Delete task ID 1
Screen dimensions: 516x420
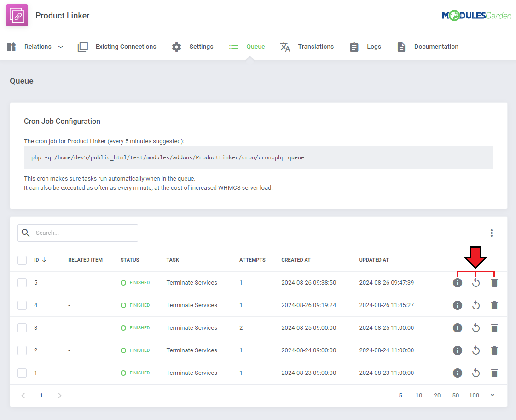494,373
